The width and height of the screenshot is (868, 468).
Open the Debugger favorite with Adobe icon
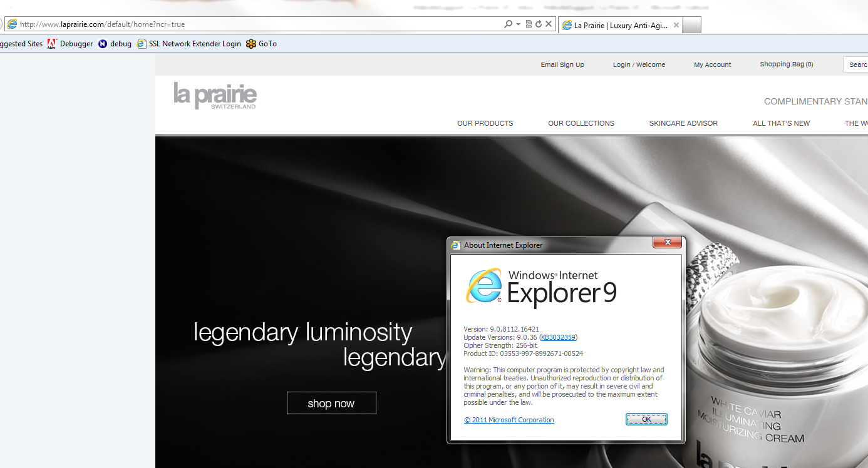[70, 44]
